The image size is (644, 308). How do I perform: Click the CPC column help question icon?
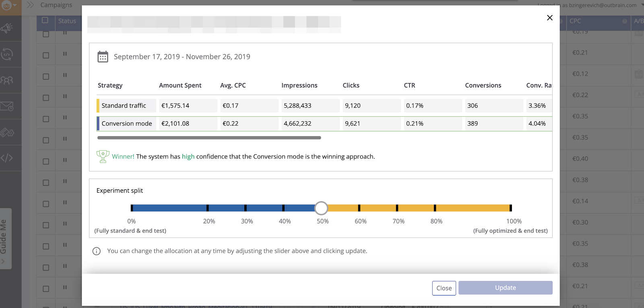click(624, 21)
